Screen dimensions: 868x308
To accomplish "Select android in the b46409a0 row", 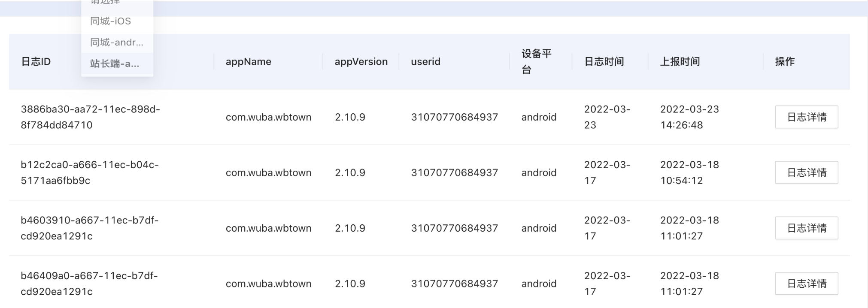I will [x=539, y=284].
